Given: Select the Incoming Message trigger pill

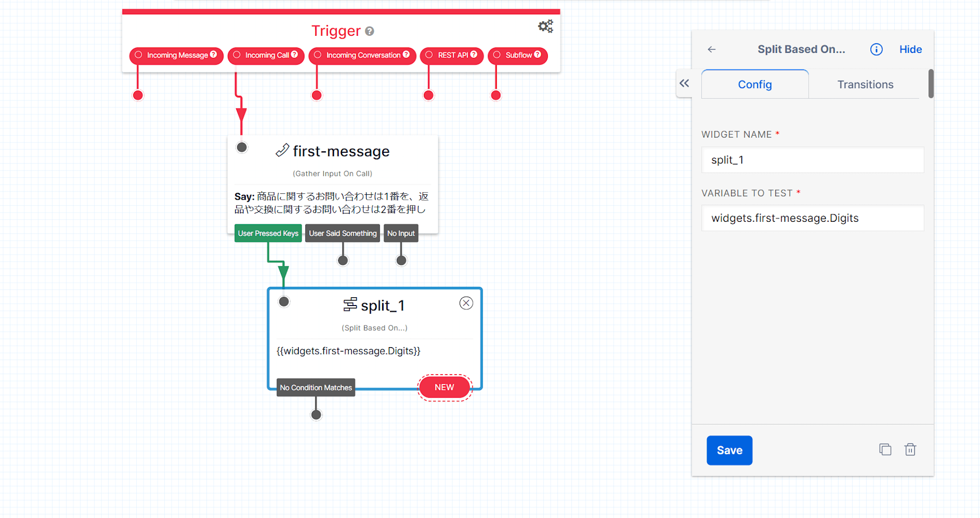Looking at the screenshot, I should click(176, 55).
